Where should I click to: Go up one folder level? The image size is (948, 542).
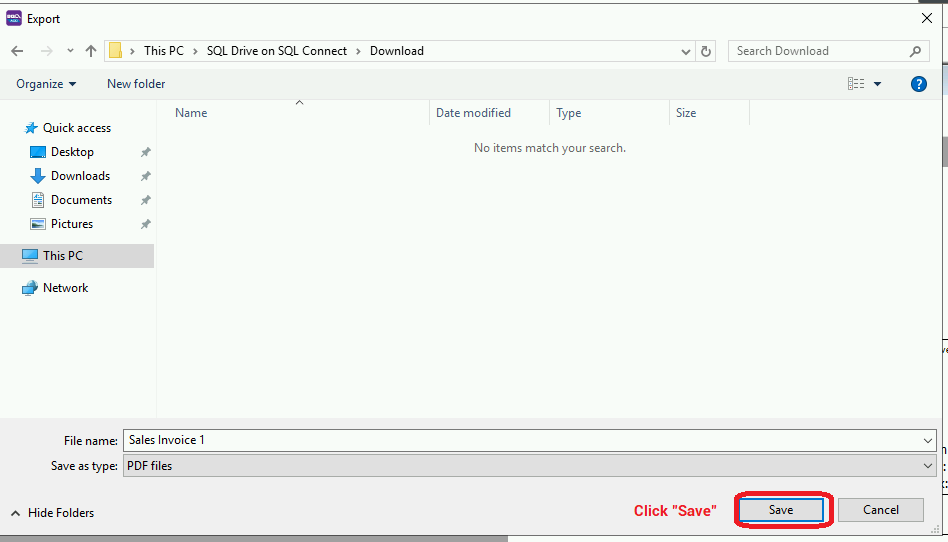[91, 51]
